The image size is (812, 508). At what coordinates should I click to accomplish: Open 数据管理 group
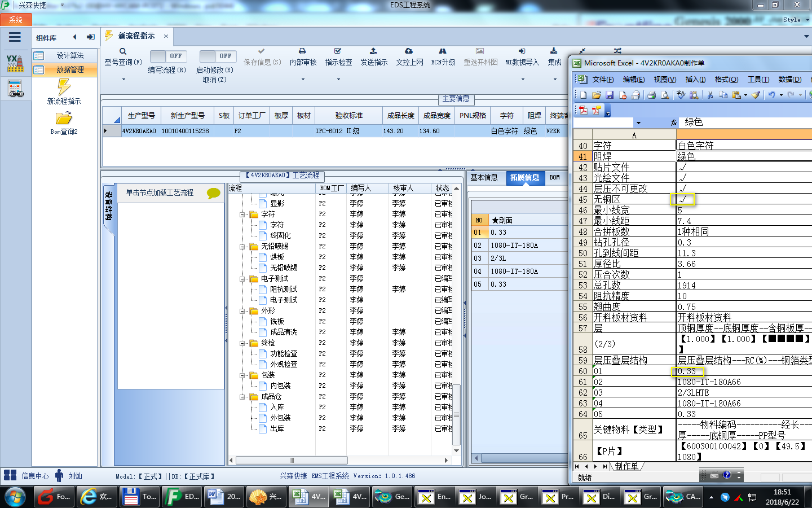[64, 69]
